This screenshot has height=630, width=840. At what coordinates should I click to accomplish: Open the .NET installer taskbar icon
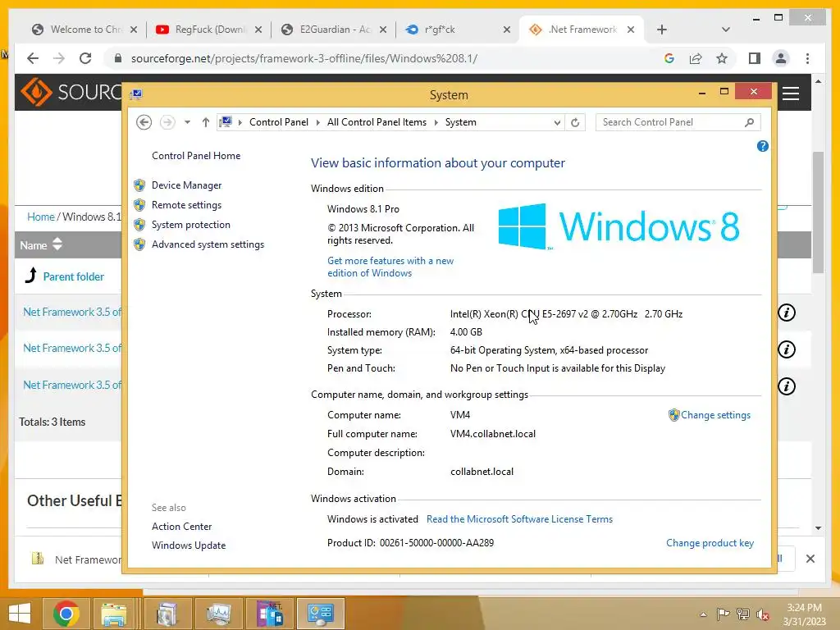pos(269,614)
